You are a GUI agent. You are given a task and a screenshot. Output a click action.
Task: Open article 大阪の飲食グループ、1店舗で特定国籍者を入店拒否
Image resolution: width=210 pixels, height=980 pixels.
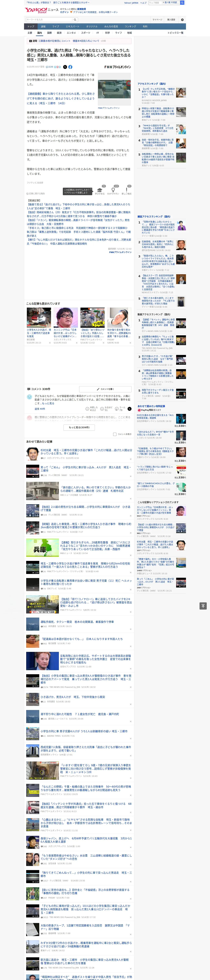[x=85, y=927]
